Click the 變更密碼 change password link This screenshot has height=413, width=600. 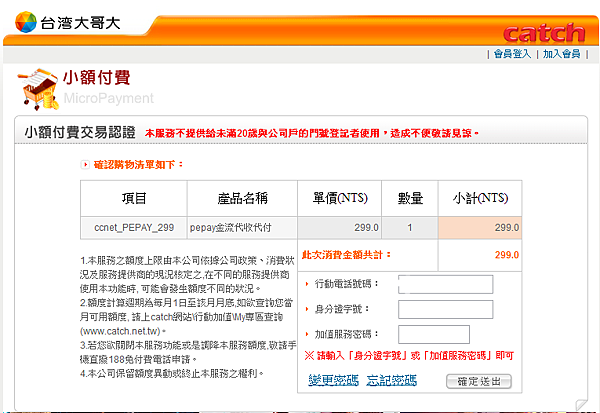click(x=333, y=380)
